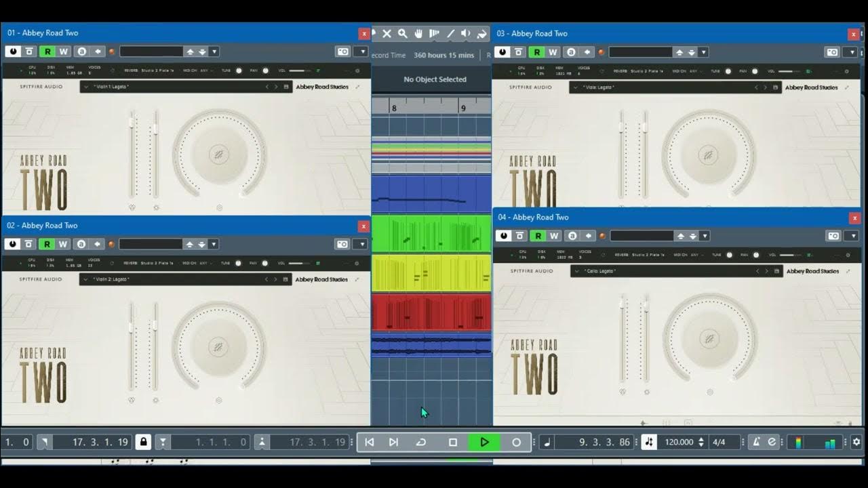Click snapshot camera icon in 02 window
Viewport: 868px width, 488px height.
[x=342, y=244]
